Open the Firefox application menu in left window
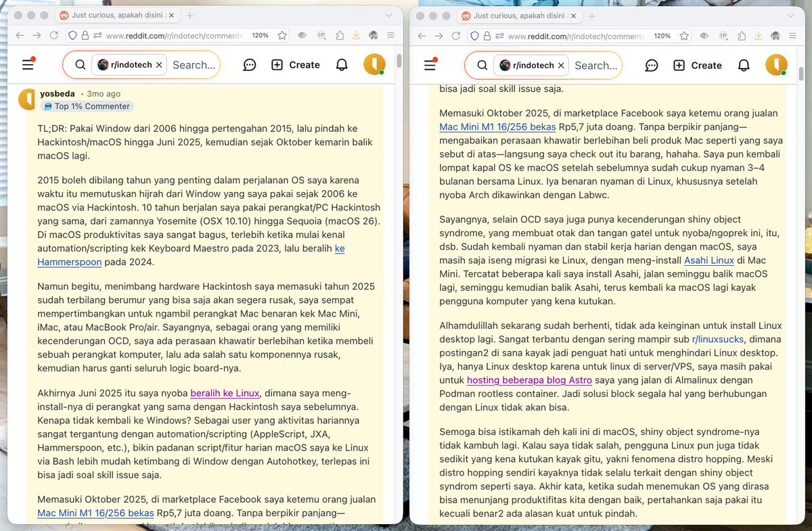Image resolution: width=812 pixels, height=531 pixels. click(390, 35)
